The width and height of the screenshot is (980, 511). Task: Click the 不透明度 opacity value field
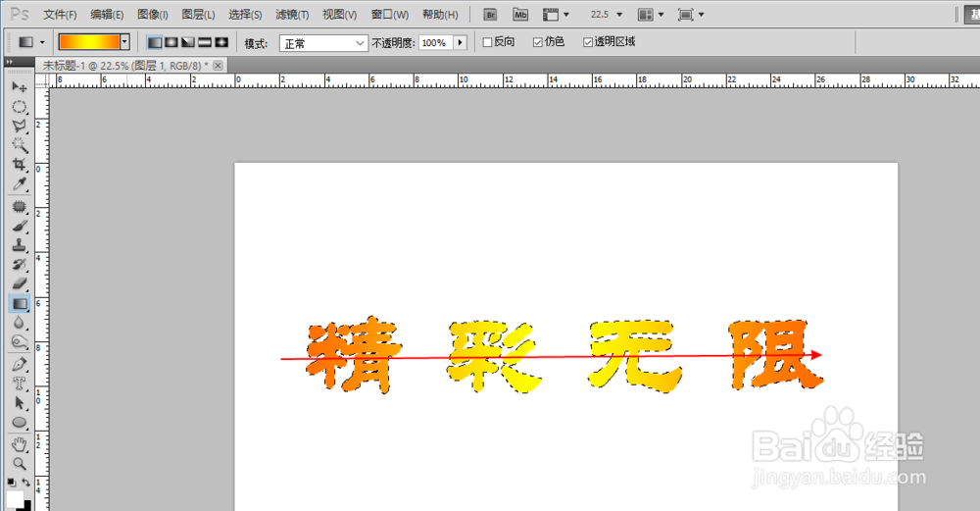click(435, 42)
